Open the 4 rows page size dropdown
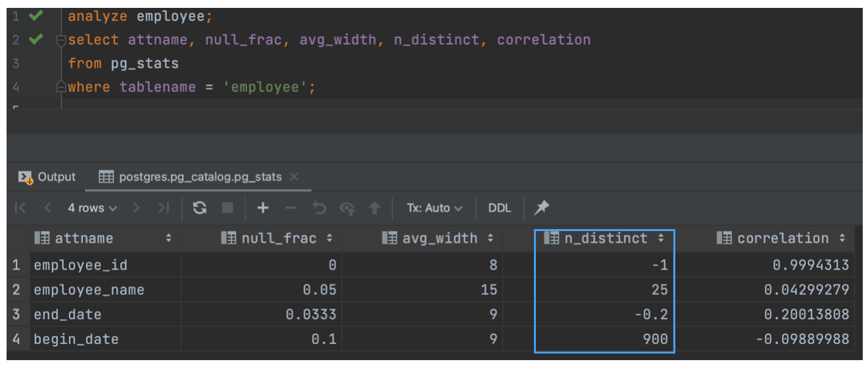This screenshot has height=370, width=868. tap(92, 208)
